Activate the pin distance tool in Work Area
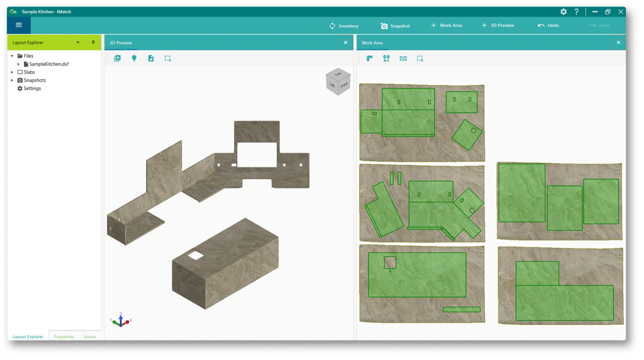 point(386,58)
